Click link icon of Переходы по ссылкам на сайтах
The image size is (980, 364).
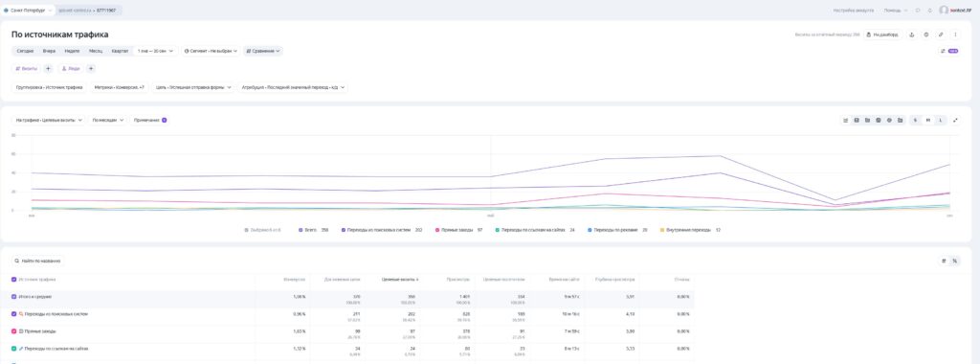pyautogui.click(x=21, y=349)
